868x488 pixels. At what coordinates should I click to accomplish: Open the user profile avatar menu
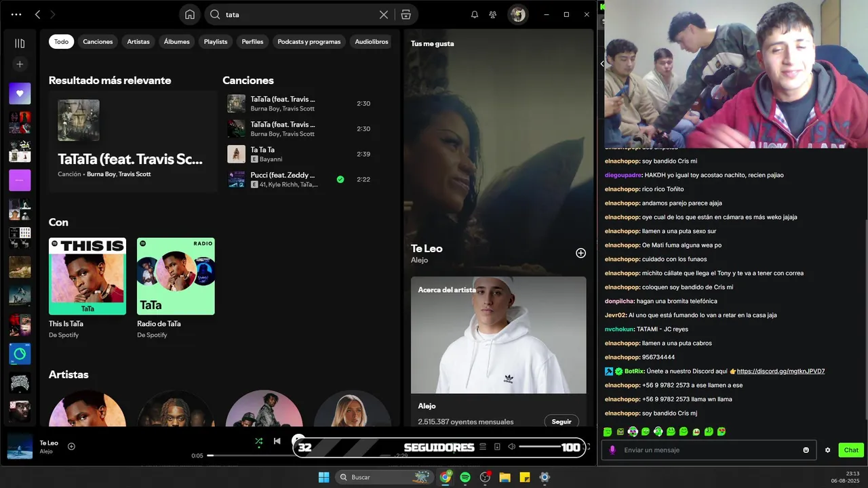click(518, 14)
